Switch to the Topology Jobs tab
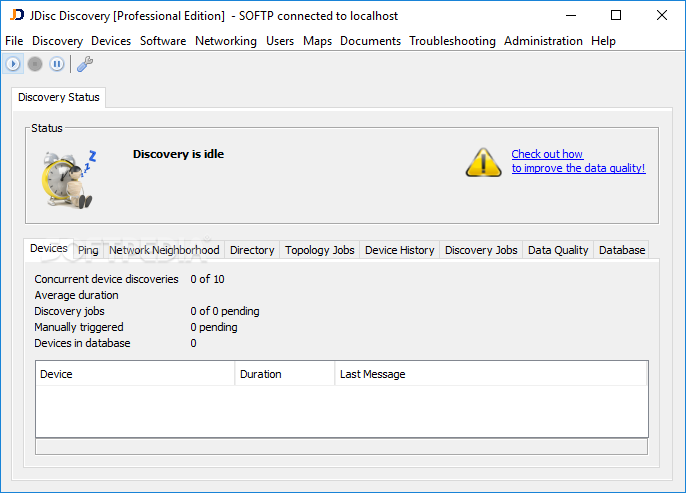This screenshot has height=493, width=686. point(320,250)
